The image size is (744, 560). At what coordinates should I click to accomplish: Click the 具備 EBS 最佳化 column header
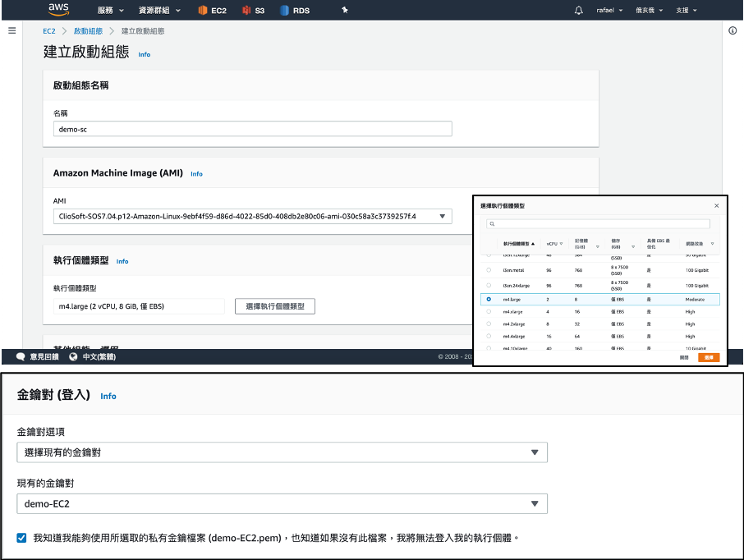[659, 244]
